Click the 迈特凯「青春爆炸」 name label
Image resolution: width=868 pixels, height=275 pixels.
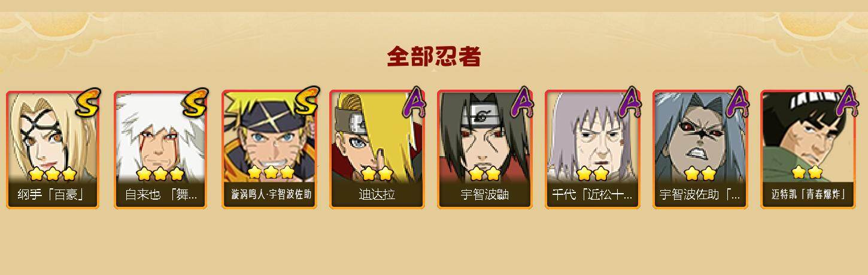point(808,195)
